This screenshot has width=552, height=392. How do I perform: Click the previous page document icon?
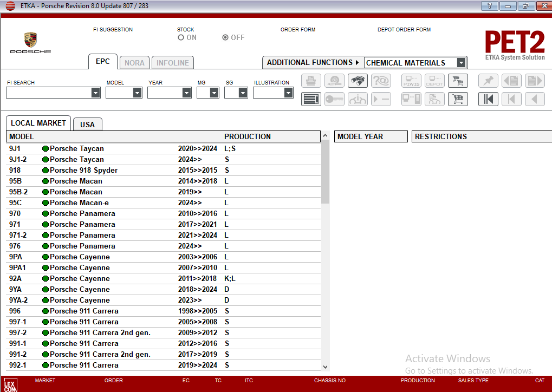[x=511, y=81]
